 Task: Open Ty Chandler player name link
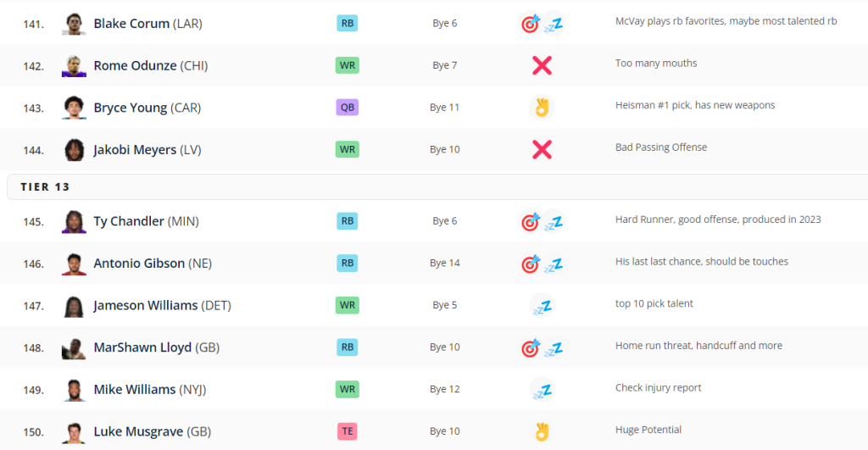tap(129, 221)
